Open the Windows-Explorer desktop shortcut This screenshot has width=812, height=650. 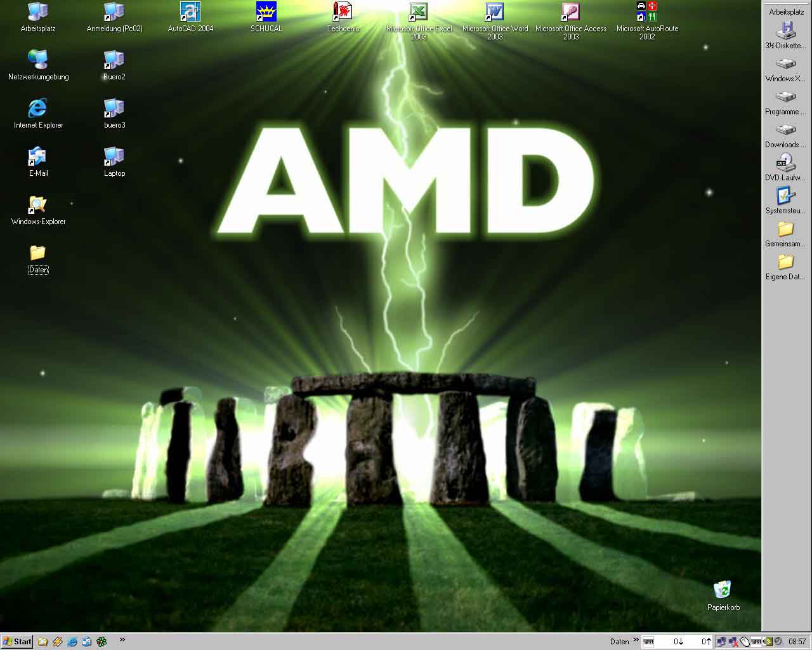(38, 210)
